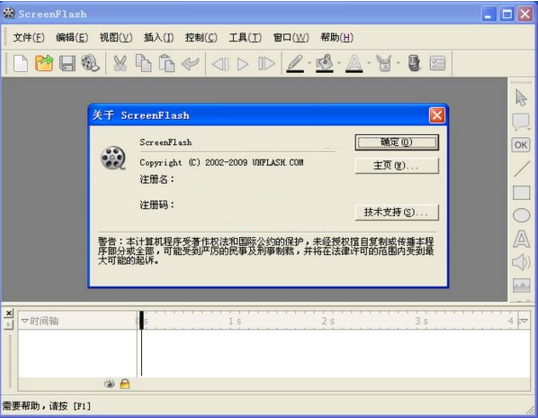Open the properties checklist icon
538x418 pixels.
[437, 63]
